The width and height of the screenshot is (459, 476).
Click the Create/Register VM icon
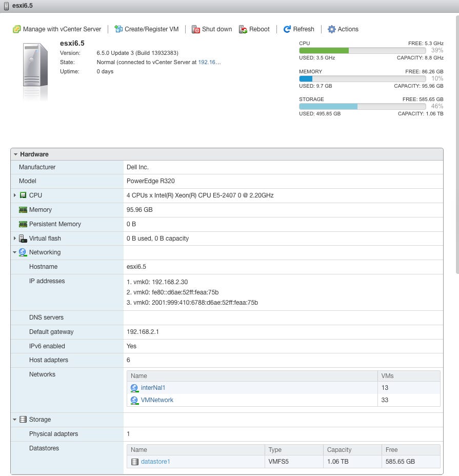(x=118, y=29)
